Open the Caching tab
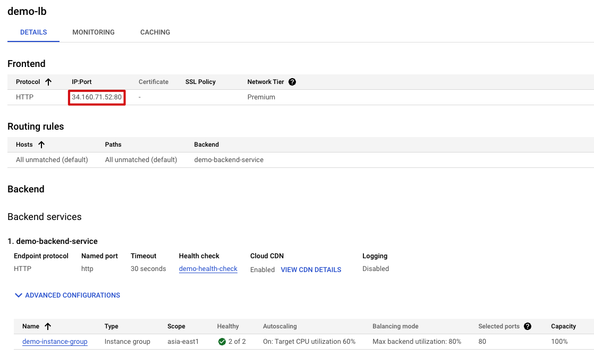The height and width of the screenshot is (364, 594). tap(155, 32)
